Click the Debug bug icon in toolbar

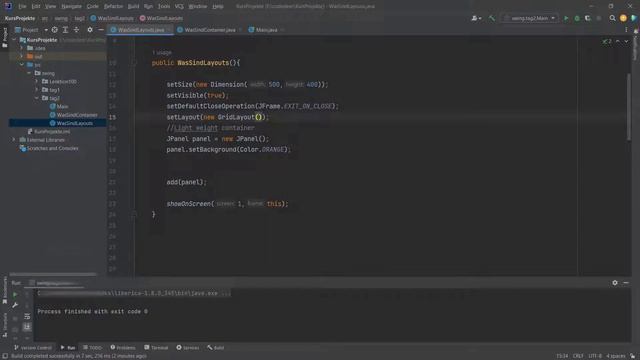pos(577,18)
